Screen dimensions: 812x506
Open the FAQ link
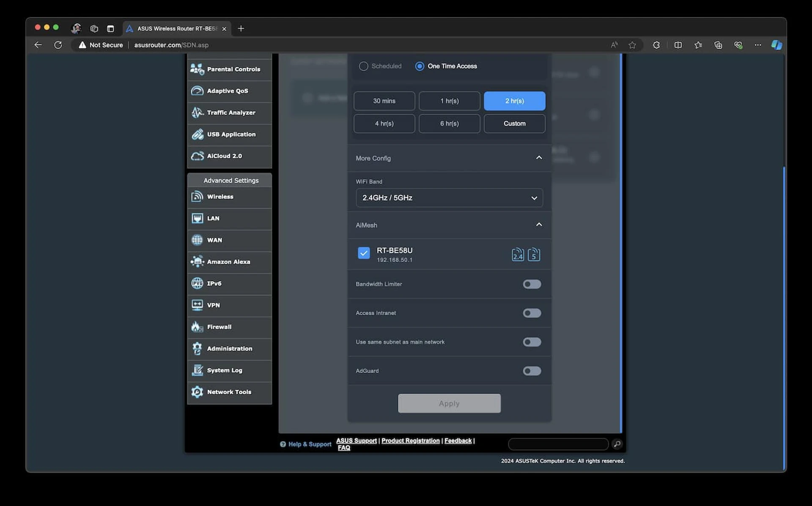click(x=344, y=448)
